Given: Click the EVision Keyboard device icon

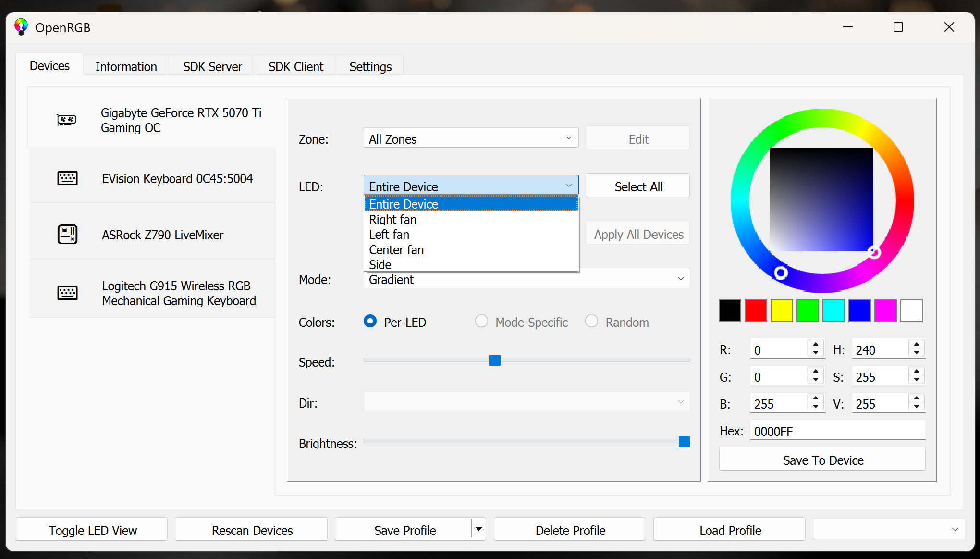Looking at the screenshot, I should (67, 178).
